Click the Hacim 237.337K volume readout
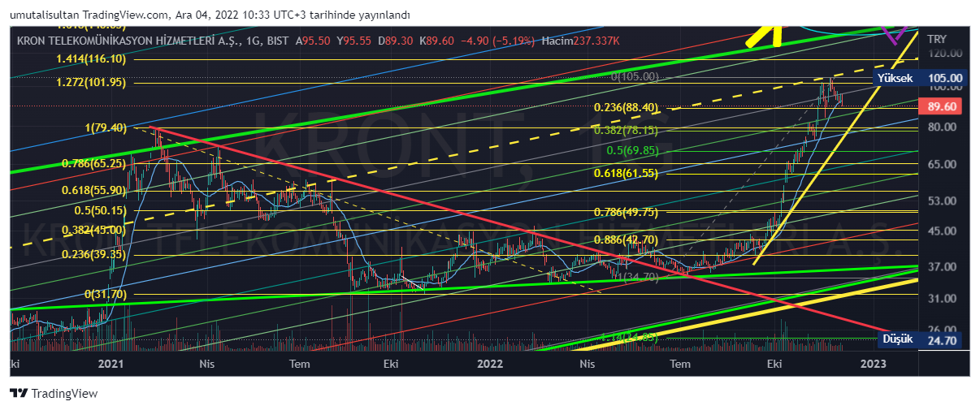This screenshot has height=410, width=980. click(580, 40)
